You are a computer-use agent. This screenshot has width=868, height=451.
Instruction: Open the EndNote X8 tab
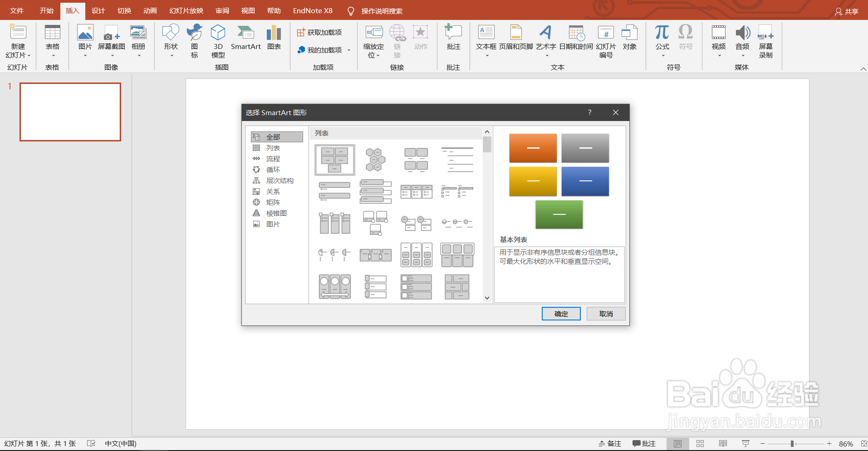[313, 11]
